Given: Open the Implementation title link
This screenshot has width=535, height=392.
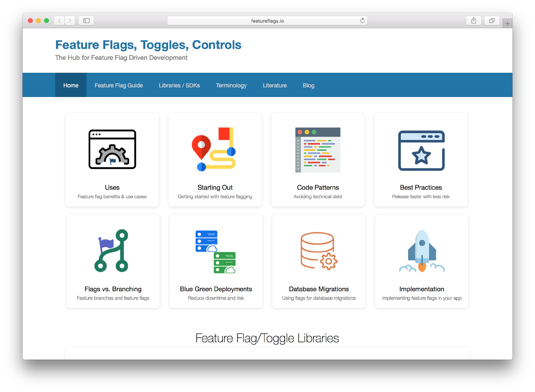Looking at the screenshot, I should pos(422,289).
